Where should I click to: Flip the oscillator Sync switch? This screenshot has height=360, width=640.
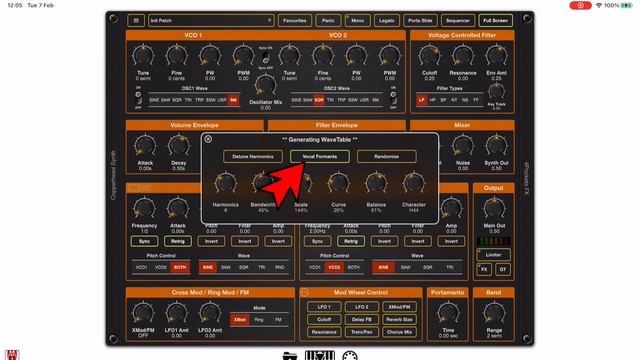click(x=266, y=57)
